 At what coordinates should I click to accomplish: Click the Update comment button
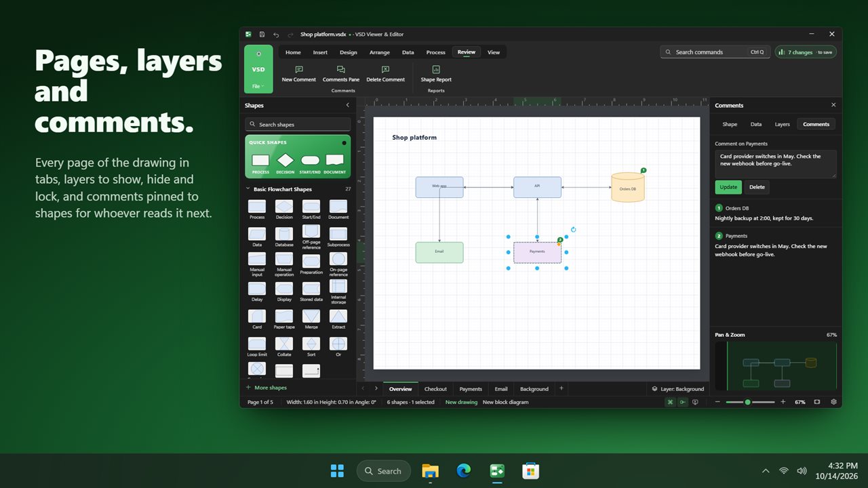click(x=728, y=187)
